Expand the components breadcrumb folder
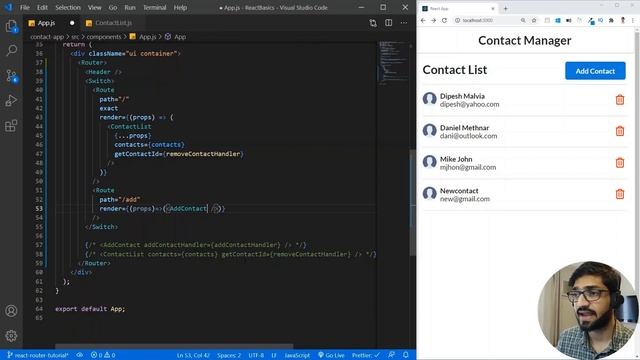The image size is (640, 360). tap(104, 37)
